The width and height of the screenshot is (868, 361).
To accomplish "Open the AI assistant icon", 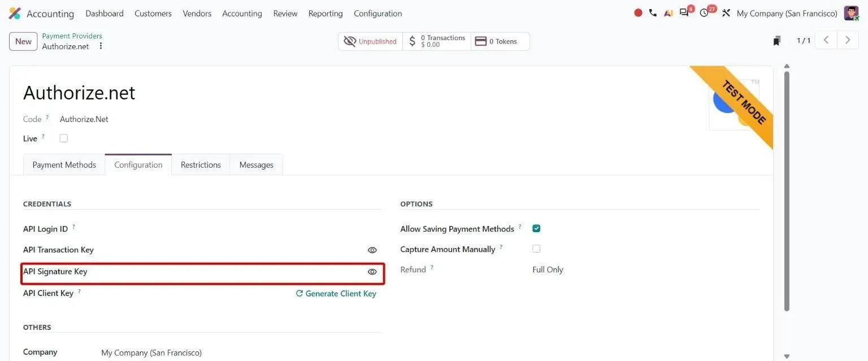I will (669, 12).
